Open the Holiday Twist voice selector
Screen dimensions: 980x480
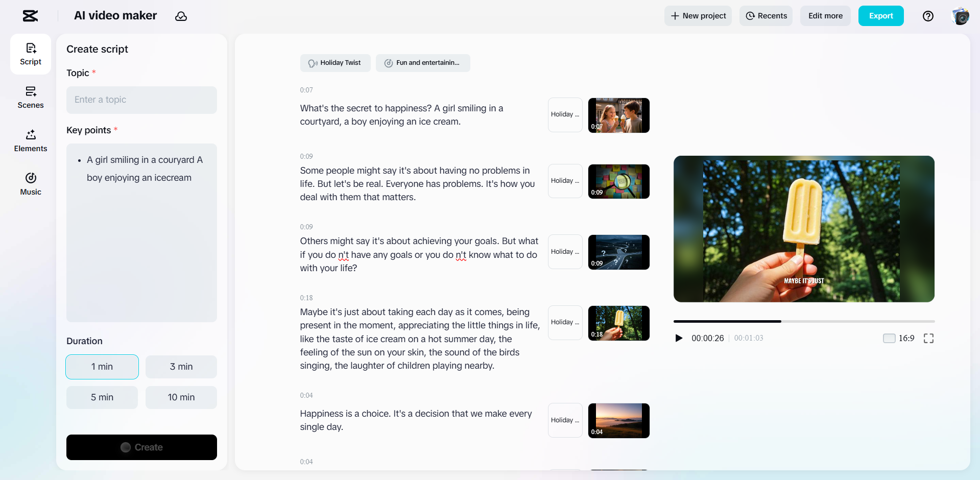tap(335, 63)
